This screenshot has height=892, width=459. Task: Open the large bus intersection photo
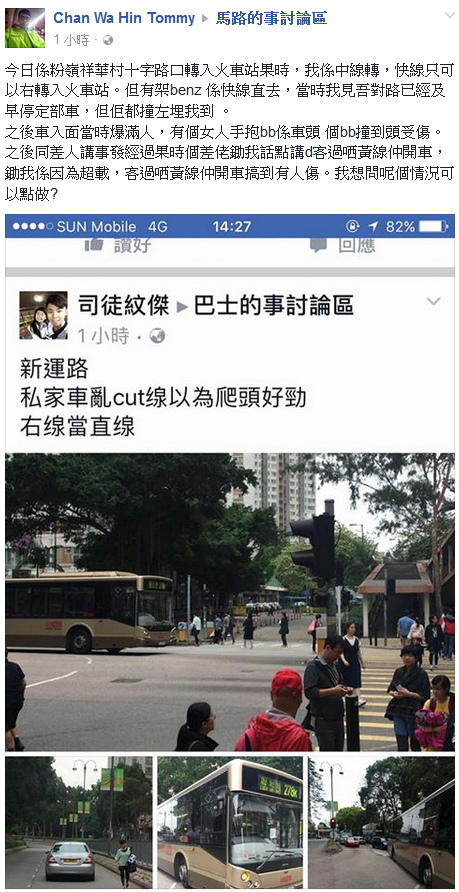coord(230,602)
